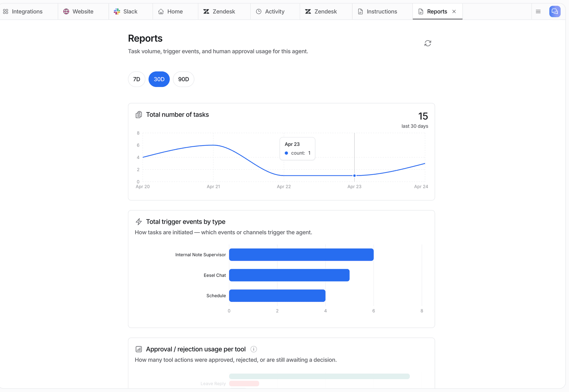Click the bar chart icon by Approval / rejection usage
The image size is (569, 392).
(139, 349)
